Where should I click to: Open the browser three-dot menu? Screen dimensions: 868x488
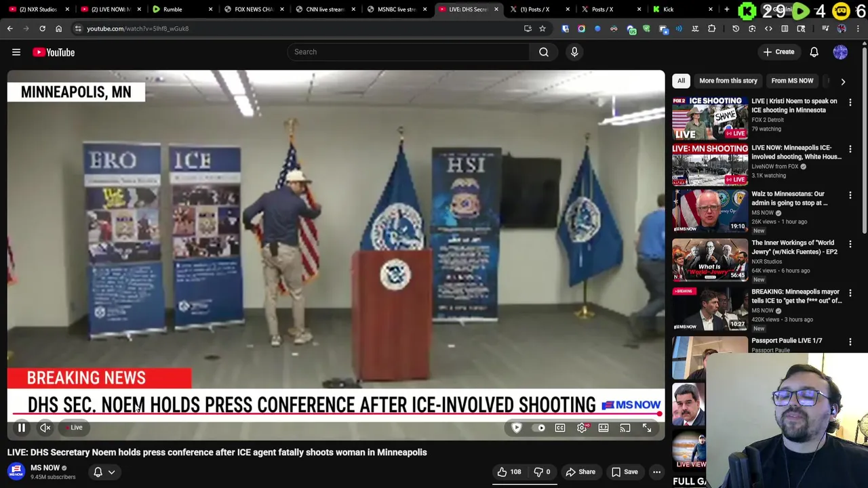click(858, 28)
